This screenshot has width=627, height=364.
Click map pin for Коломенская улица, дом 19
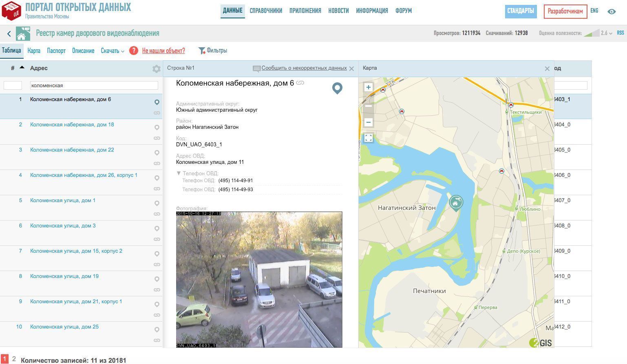(x=157, y=279)
